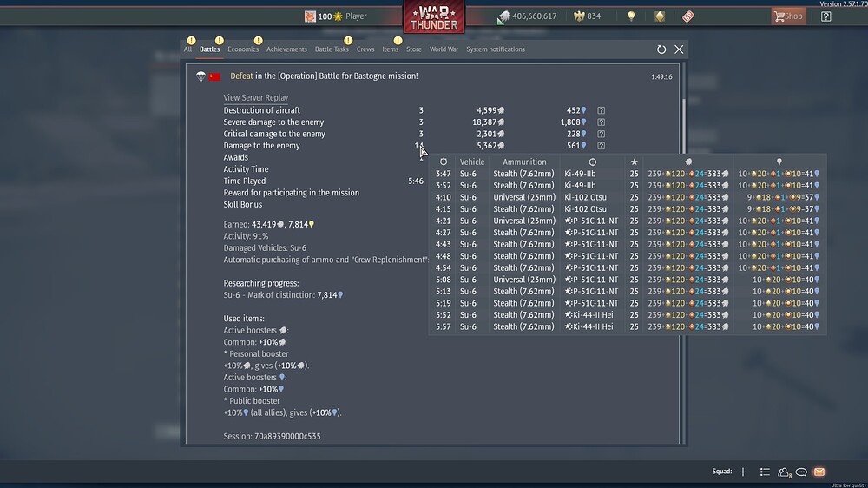Refresh the messages list
868x488 pixels.
[x=661, y=49]
